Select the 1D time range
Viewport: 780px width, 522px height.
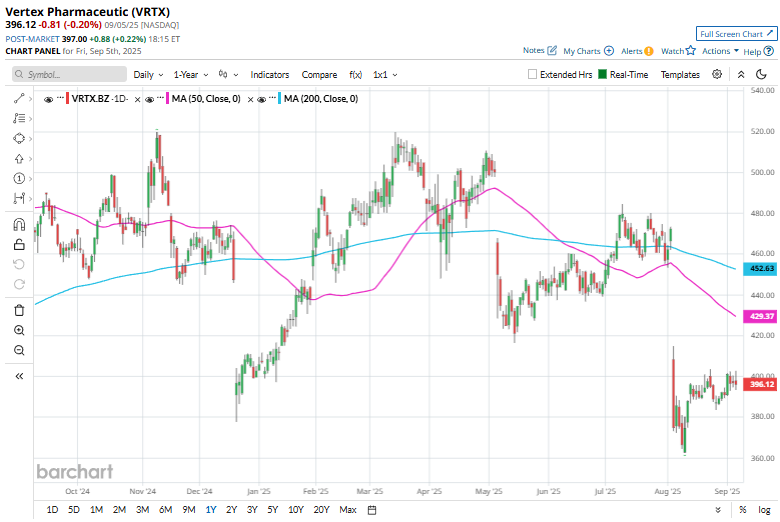pyautogui.click(x=52, y=510)
